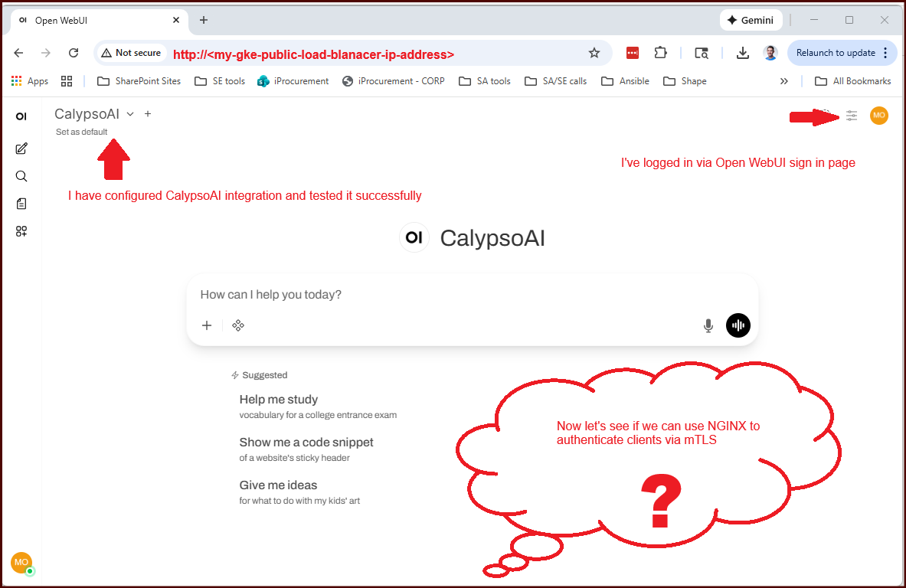Viewport: 906px width, 588px height.
Task: Open the Chrome menu next to Relaunch to update
Action: coord(886,53)
